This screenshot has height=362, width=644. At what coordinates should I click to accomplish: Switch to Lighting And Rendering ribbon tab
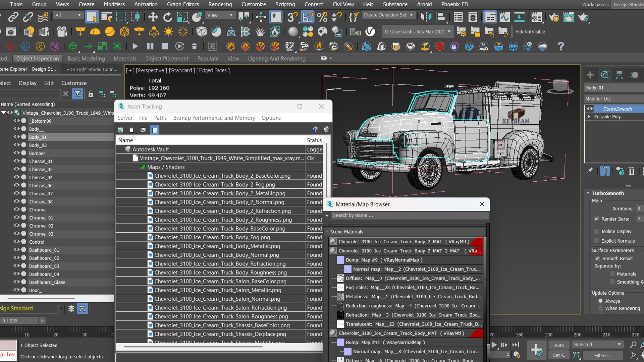point(277,58)
